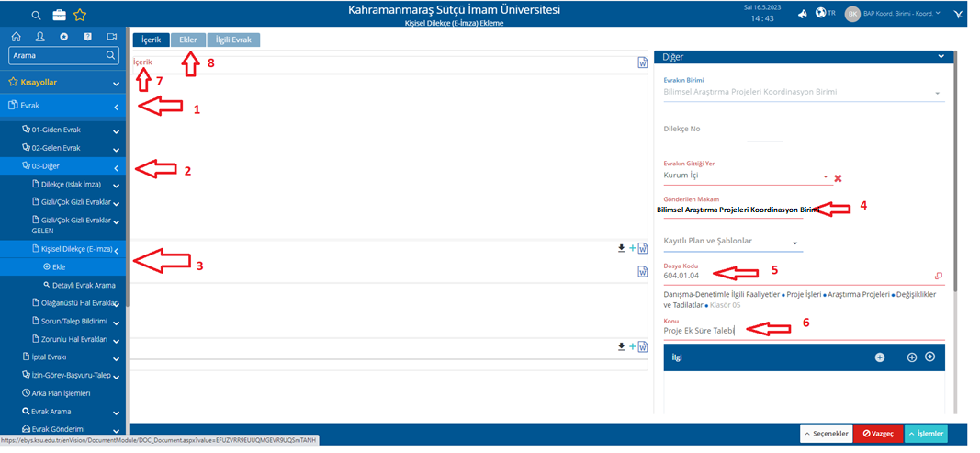The height and width of the screenshot is (453, 980).
Task: Open the home icon in sidebar toolbar
Action: 16,37
